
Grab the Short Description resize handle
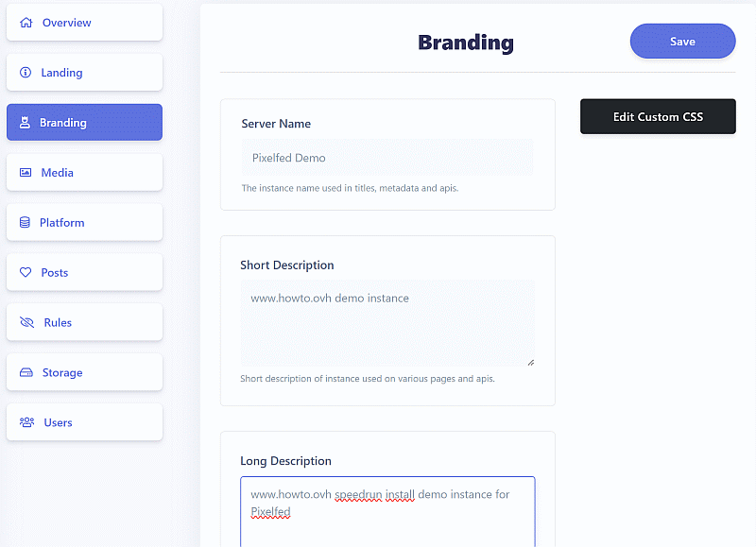[x=530, y=362]
